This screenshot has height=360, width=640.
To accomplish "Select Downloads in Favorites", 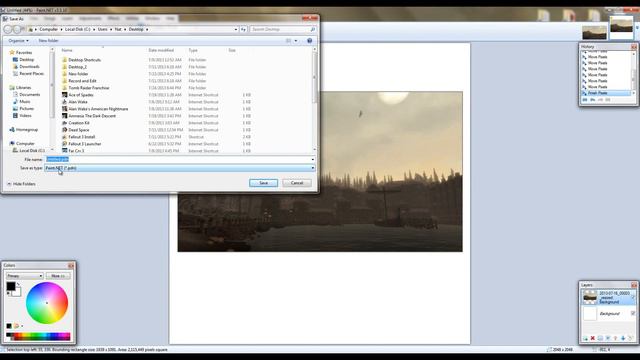I will [29, 67].
